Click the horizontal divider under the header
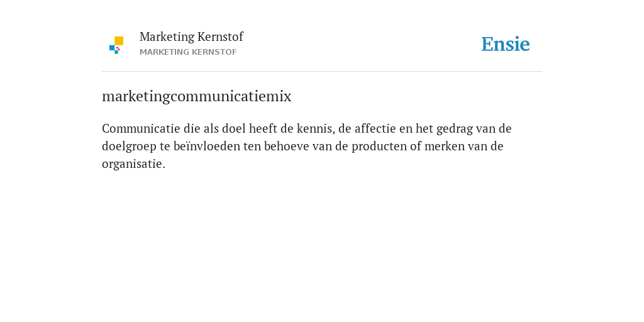 tap(322, 72)
